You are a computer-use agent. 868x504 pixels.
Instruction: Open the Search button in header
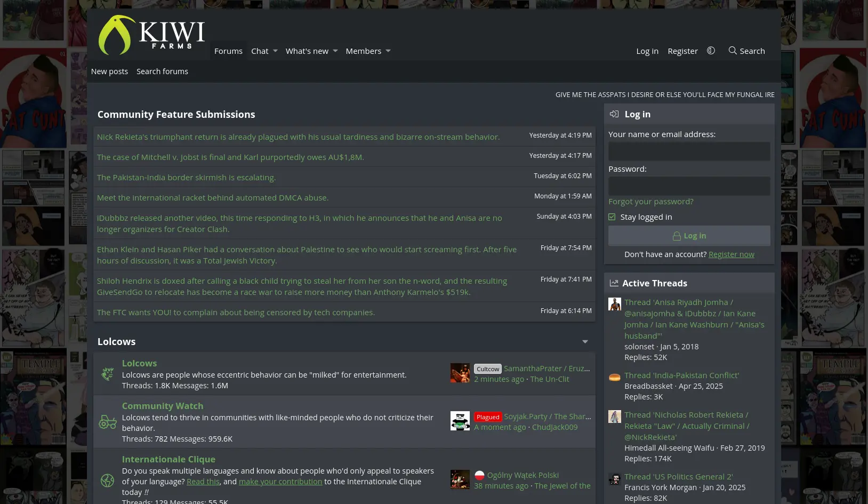(746, 51)
